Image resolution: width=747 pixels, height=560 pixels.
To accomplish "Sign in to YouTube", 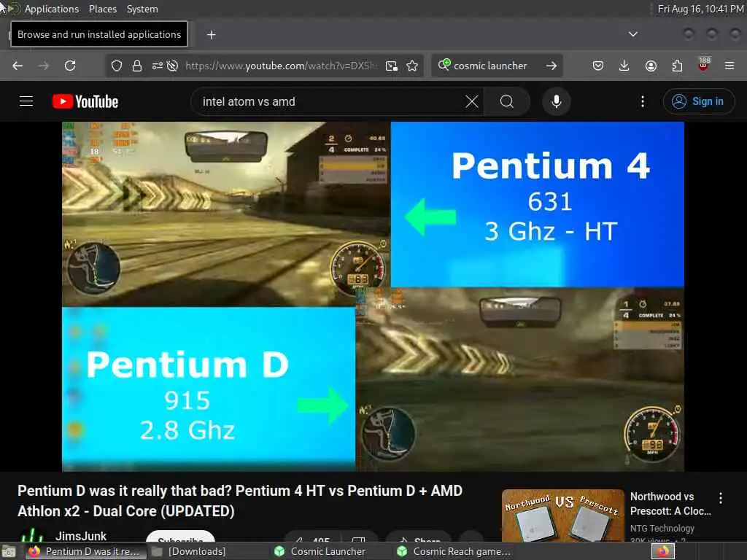I will pos(699,101).
